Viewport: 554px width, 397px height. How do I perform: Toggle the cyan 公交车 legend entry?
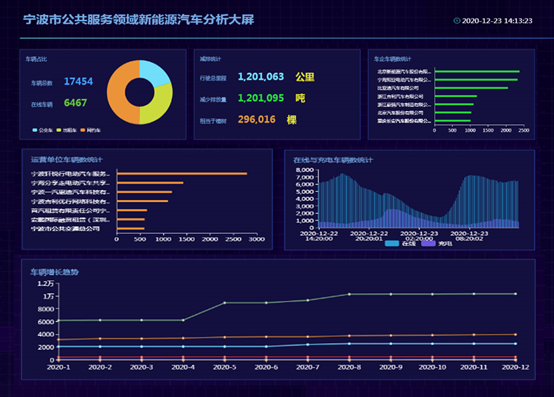(x=42, y=130)
